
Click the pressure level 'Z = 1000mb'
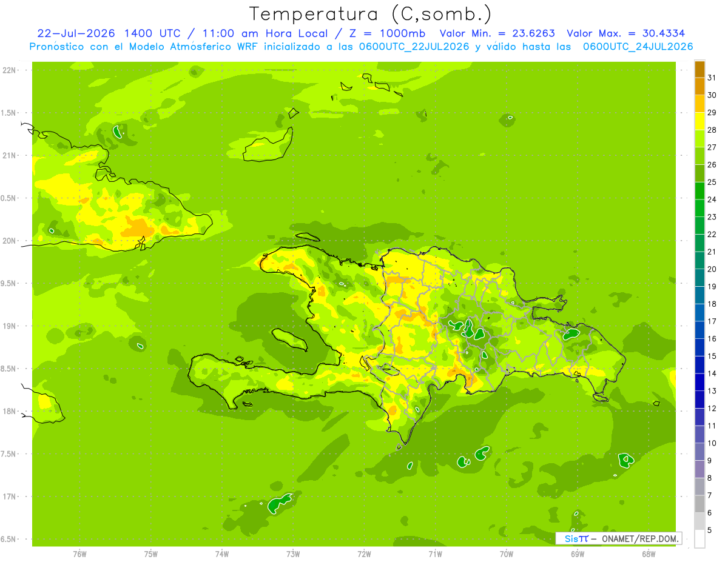tap(387, 33)
